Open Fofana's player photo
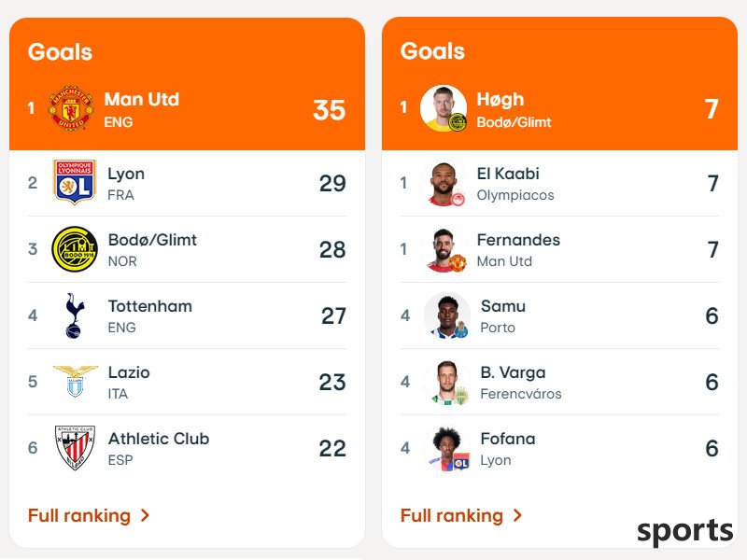Viewport: 747px width, 560px height. point(447,448)
